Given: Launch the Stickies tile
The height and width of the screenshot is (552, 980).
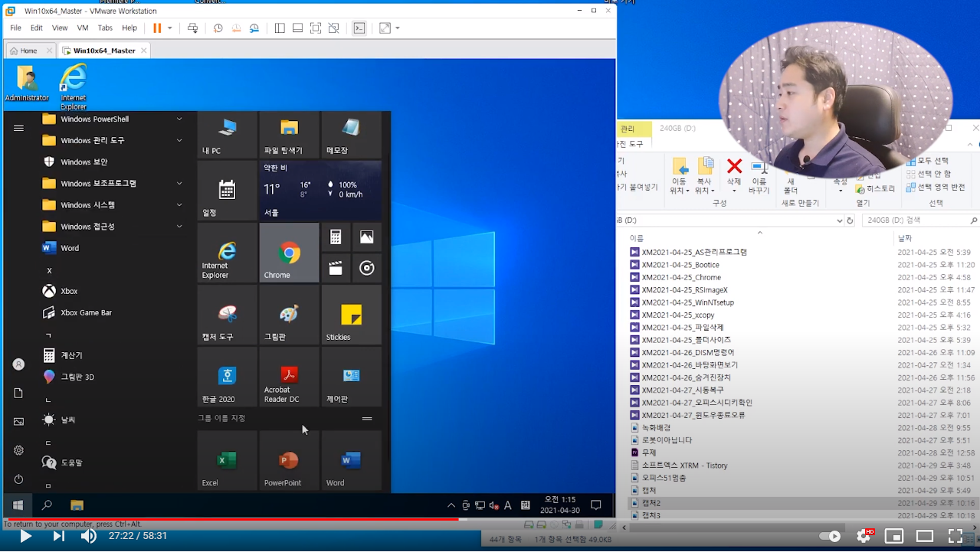Looking at the screenshot, I should [x=351, y=315].
